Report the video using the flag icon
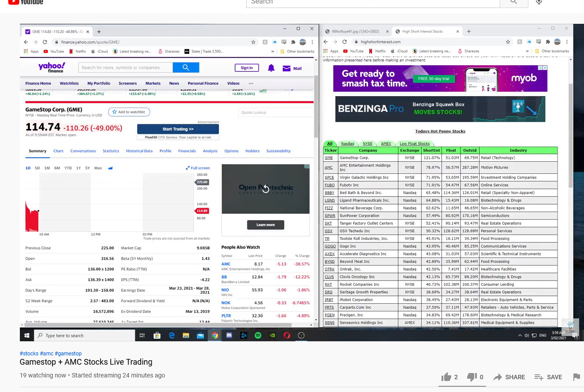Viewport: 584px width, 392px height. tap(576, 377)
